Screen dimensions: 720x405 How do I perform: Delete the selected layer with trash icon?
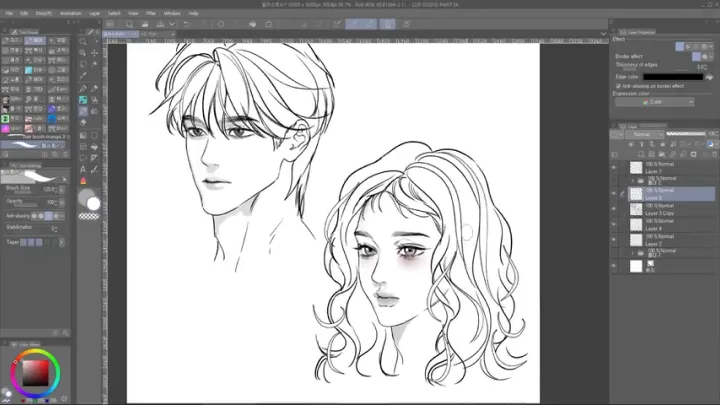tap(714, 154)
